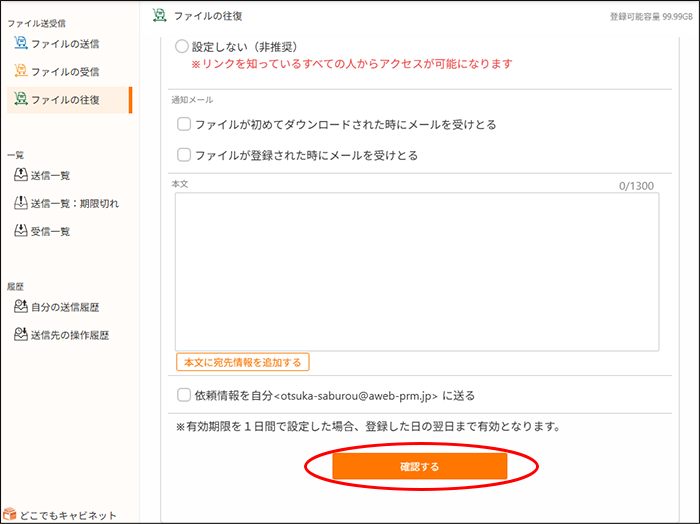Check ファイルが登録された時にメールを受けとる
Screen dimensions: 700x524
point(184,155)
